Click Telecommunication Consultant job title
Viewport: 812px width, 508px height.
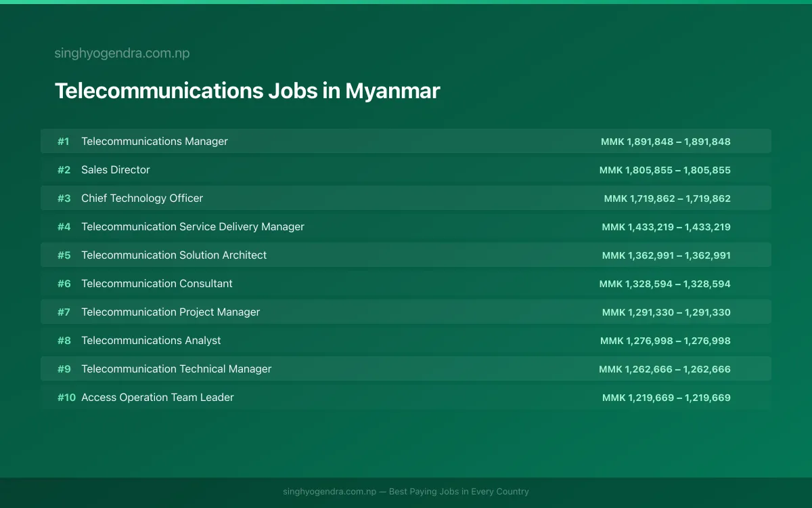point(157,284)
